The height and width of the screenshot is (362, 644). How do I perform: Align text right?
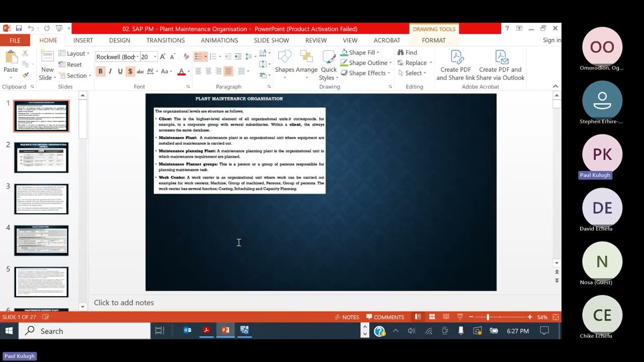(218, 71)
